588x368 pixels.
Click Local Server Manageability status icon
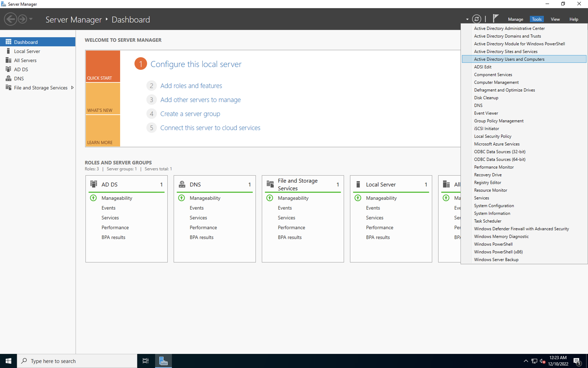click(358, 198)
